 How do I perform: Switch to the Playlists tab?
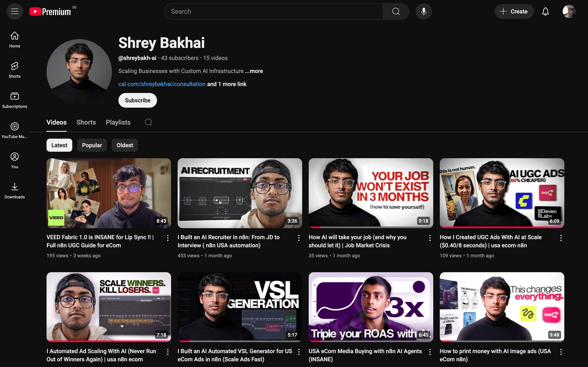[x=118, y=122]
